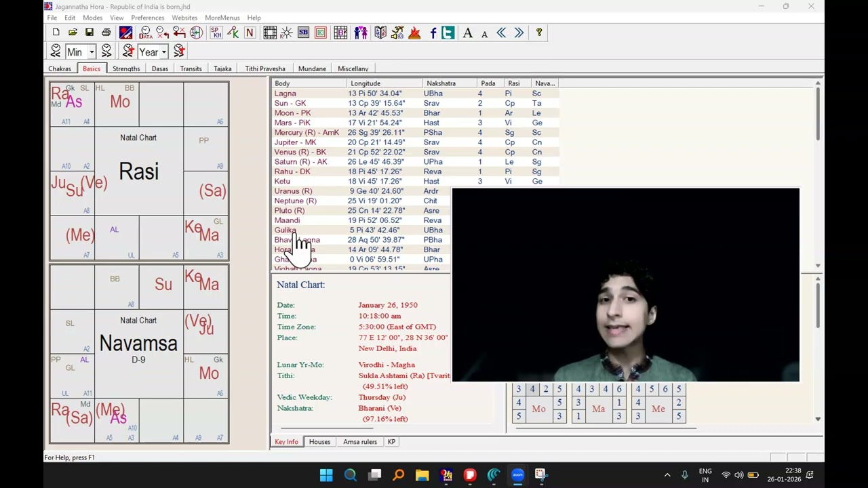This screenshot has width=868, height=488.
Task: Select the Houses bottom tab
Action: tap(319, 442)
